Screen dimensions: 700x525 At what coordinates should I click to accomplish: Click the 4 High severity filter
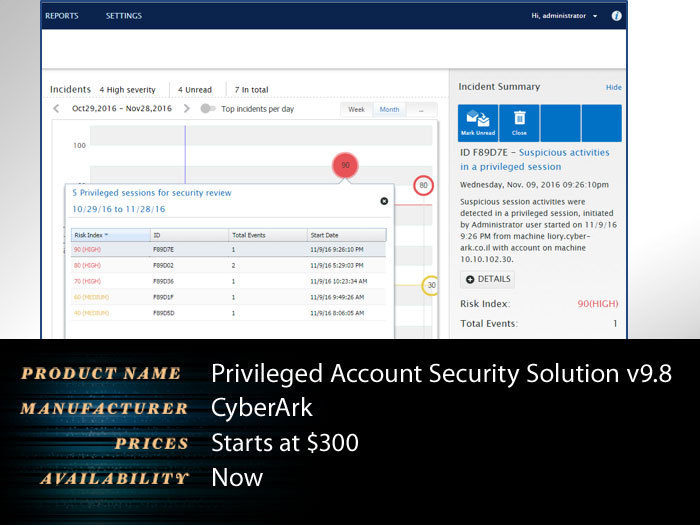click(x=127, y=90)
